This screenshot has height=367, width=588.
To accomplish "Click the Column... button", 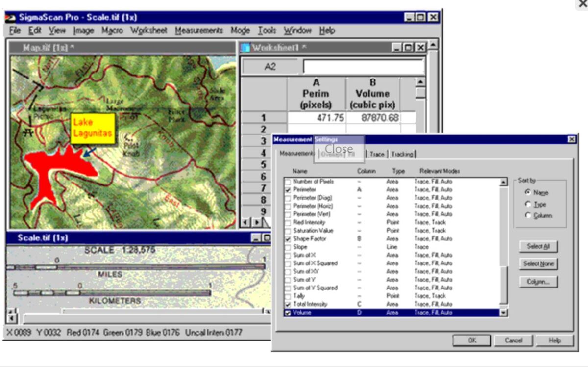I will 538,282.
